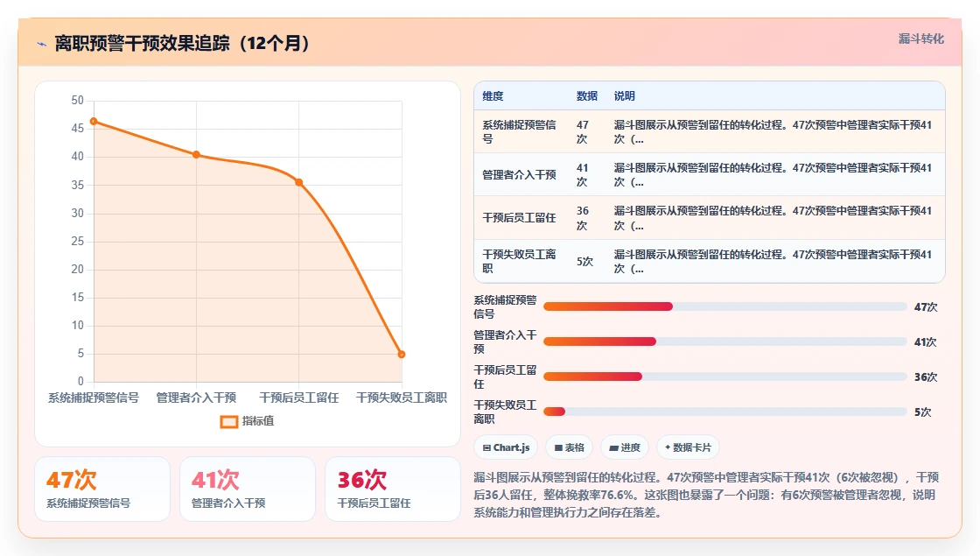The height and width of the screenshot is (556, 980).
Task: Click the chart point for 干预后员工留任
Action: point(298,183)
